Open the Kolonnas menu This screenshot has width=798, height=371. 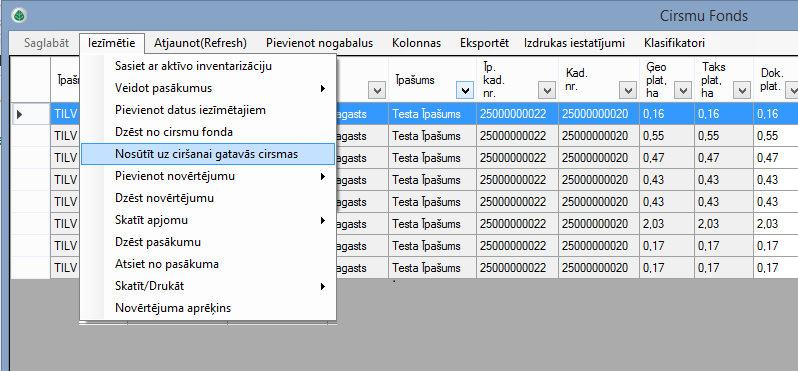tap(416, 43)
